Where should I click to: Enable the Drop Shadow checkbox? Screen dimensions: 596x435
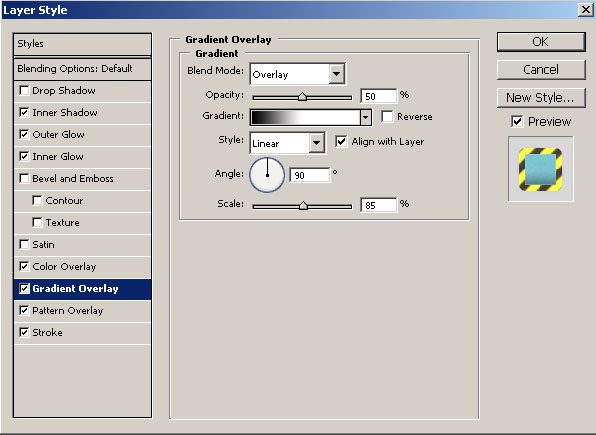tap(24, 90)
